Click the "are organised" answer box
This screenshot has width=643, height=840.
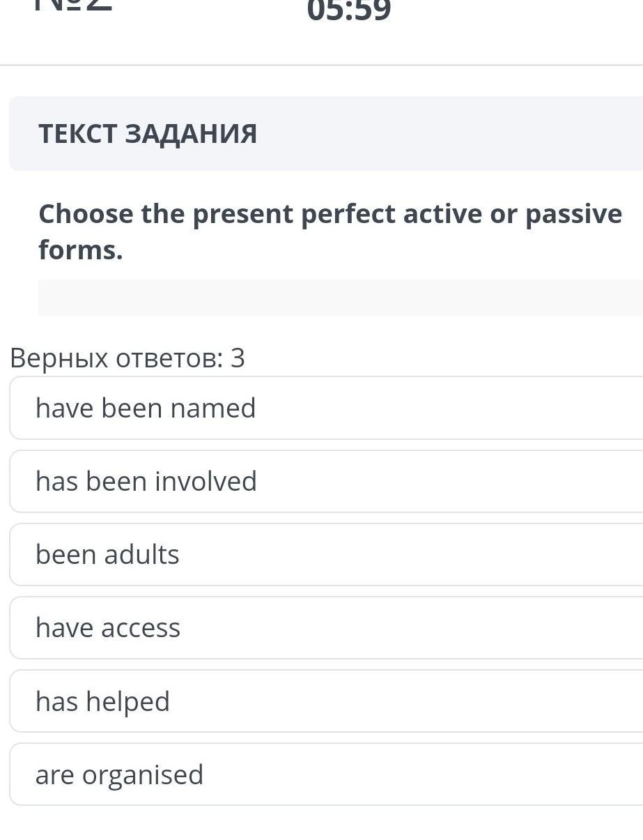pyautogui.click(x=326, y=774)
